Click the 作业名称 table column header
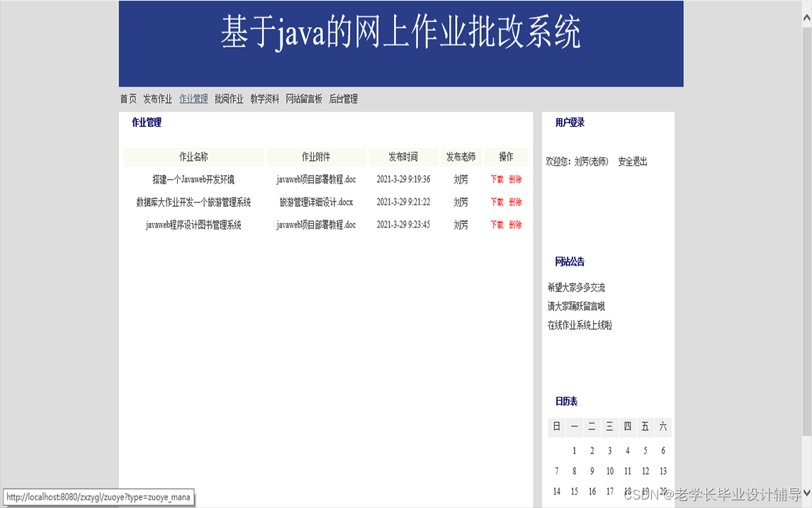The height and width of the screenshot is (508, 812). click(x=193, y=157)
